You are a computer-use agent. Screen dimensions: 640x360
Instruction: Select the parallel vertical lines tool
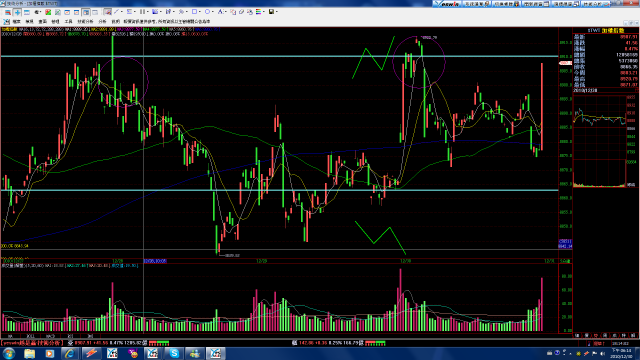click(x=142, y=12)
